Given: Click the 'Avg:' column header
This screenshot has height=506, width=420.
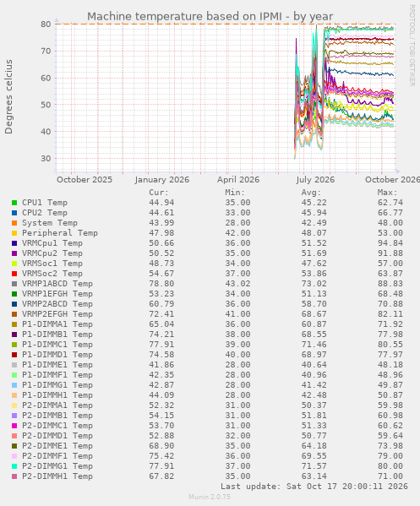Looking at the screenshot, I should (311, 193).
